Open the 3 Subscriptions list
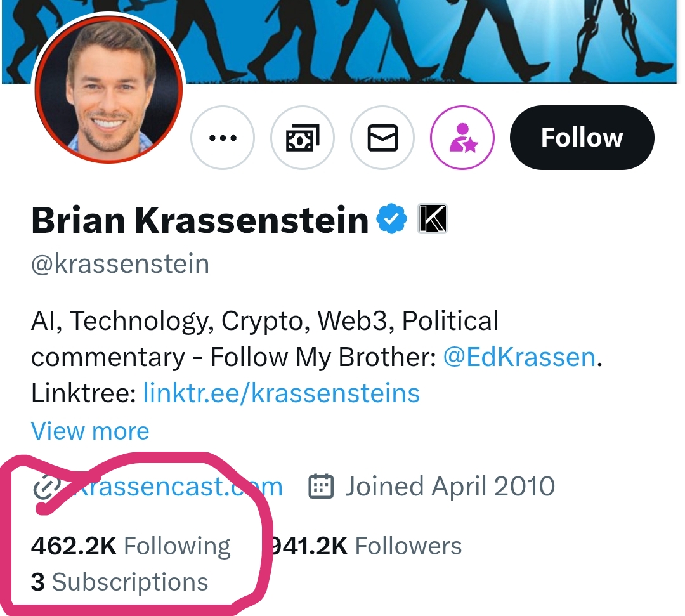 coord(119,582)
